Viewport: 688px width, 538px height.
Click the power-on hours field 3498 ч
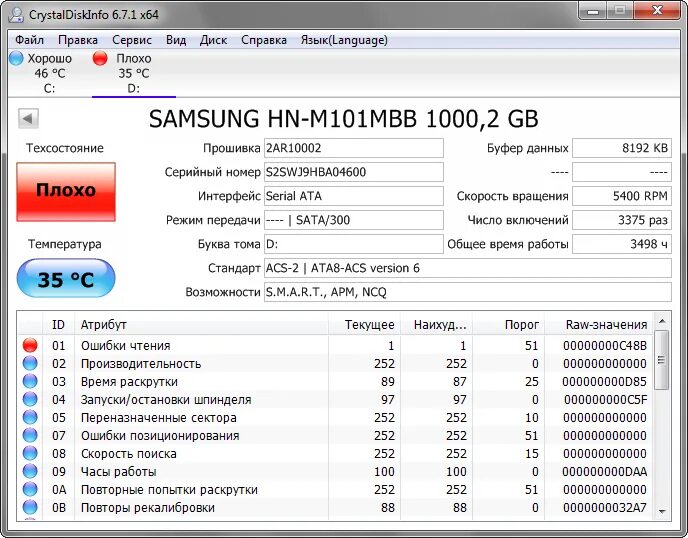(x=622, y=244)
